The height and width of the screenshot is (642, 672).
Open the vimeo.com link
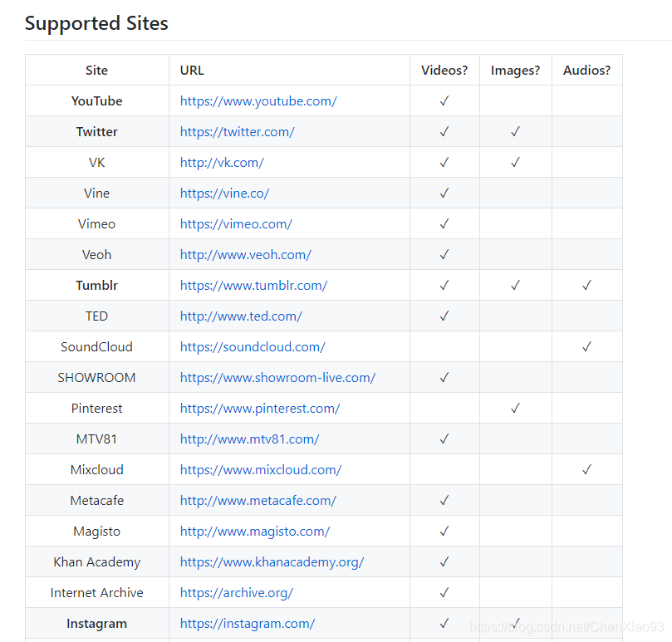click(x=236, y=224)
